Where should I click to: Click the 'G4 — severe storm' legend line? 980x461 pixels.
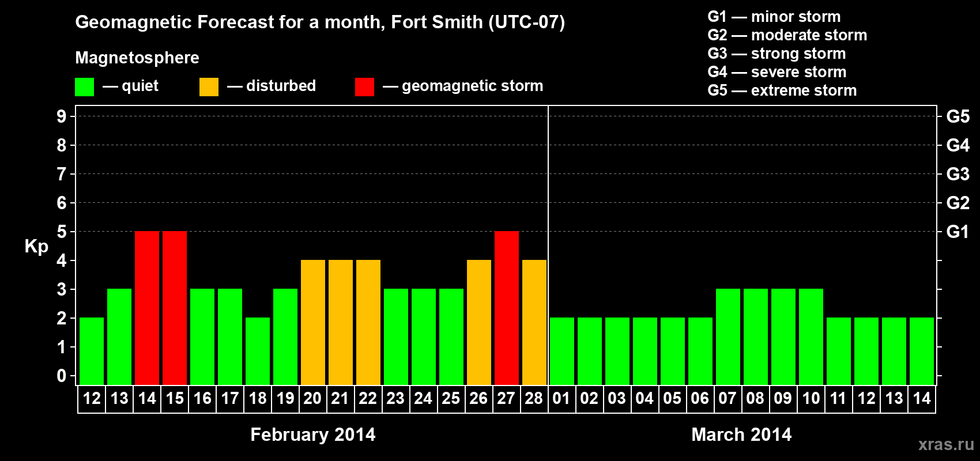(777, 72)
